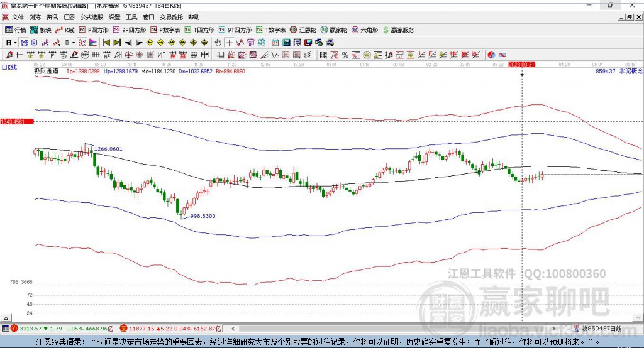Screen dimensions: 644x348
Task: Open 赢家服务 dollar-sign service
Action: click(398, 30)
